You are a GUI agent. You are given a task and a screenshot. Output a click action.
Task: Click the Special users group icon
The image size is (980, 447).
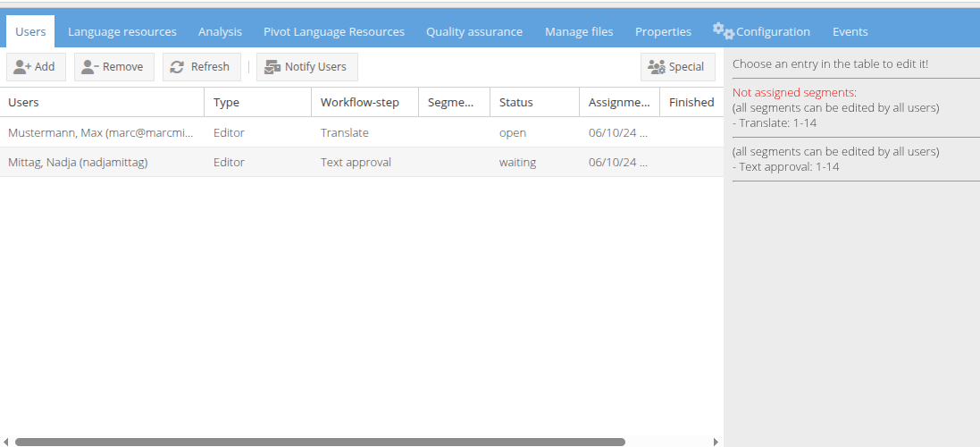657,67
